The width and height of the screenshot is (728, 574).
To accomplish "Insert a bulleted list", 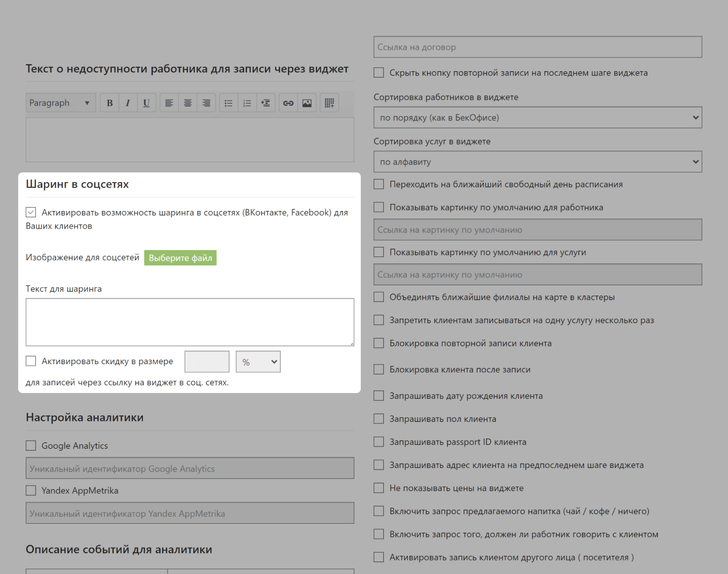I will click(x=229, y=103).
